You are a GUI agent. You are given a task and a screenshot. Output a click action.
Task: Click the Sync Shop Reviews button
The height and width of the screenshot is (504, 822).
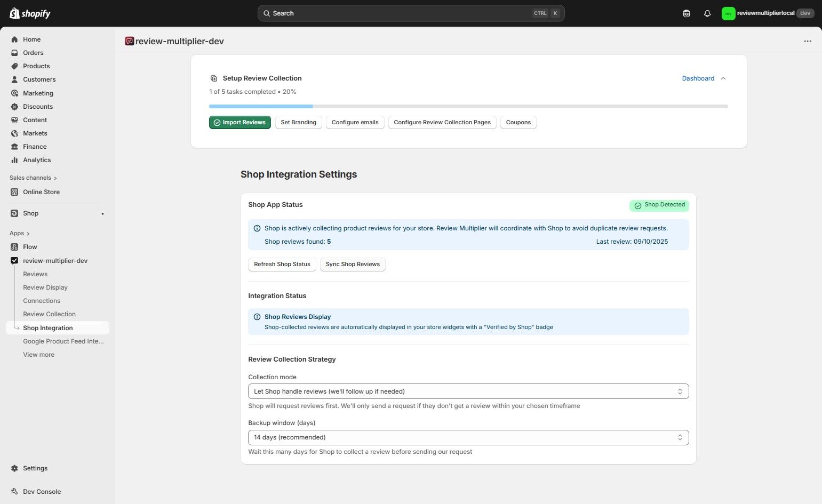click(x=352, y=264)
